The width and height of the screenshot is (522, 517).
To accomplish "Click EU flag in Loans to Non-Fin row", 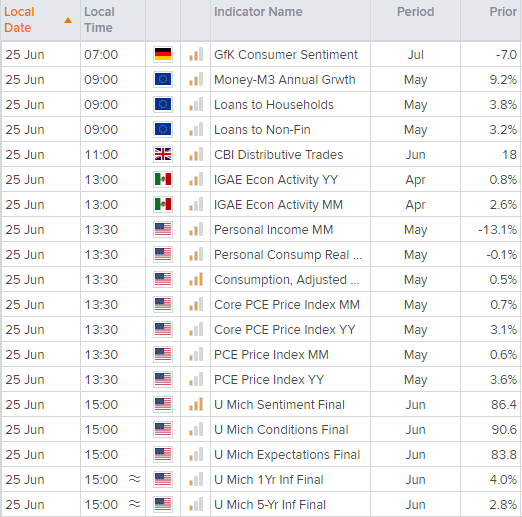I will pos(163,129).
